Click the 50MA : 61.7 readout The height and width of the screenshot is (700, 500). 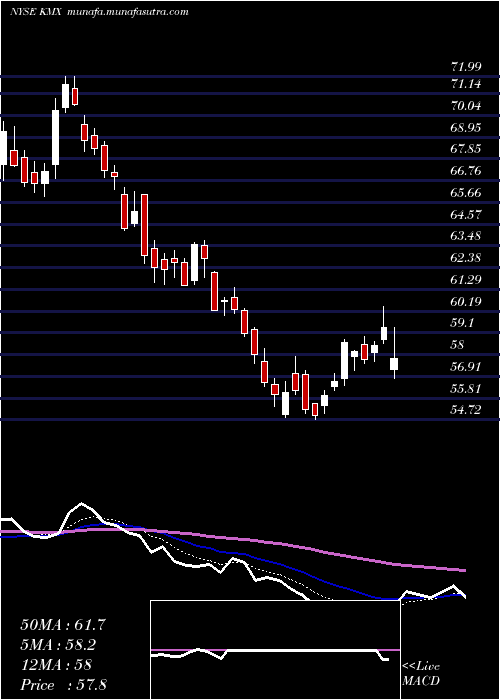pyautogui.click(x=63, y=625)
